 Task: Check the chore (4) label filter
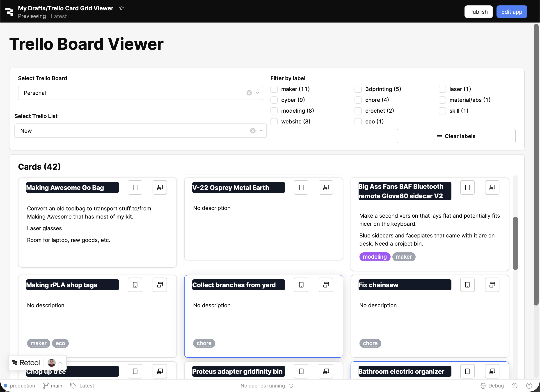[x=358, y=100]
